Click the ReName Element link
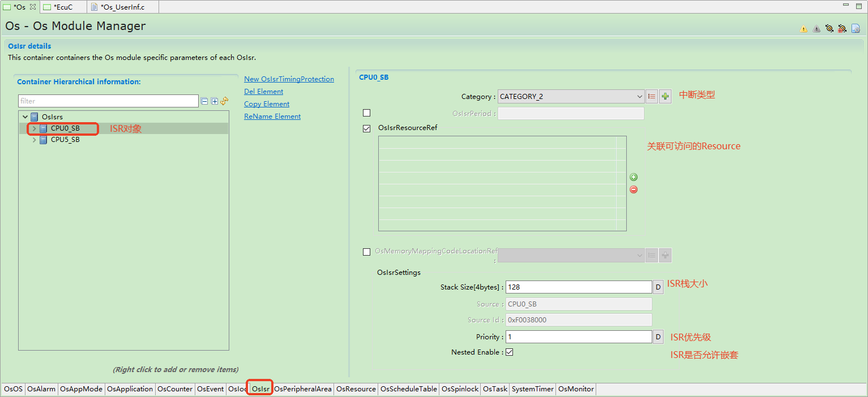Viewport: 868px width, 397px height. (272, 116)
